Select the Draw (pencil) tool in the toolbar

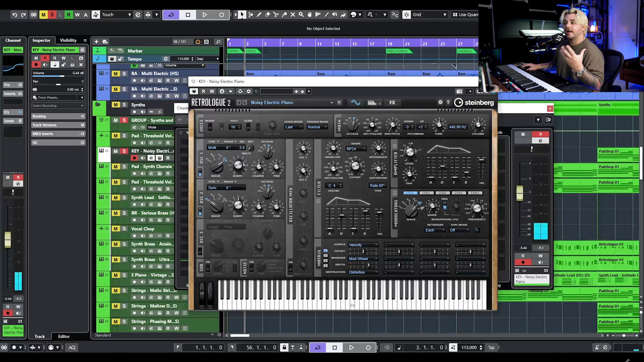259,15
